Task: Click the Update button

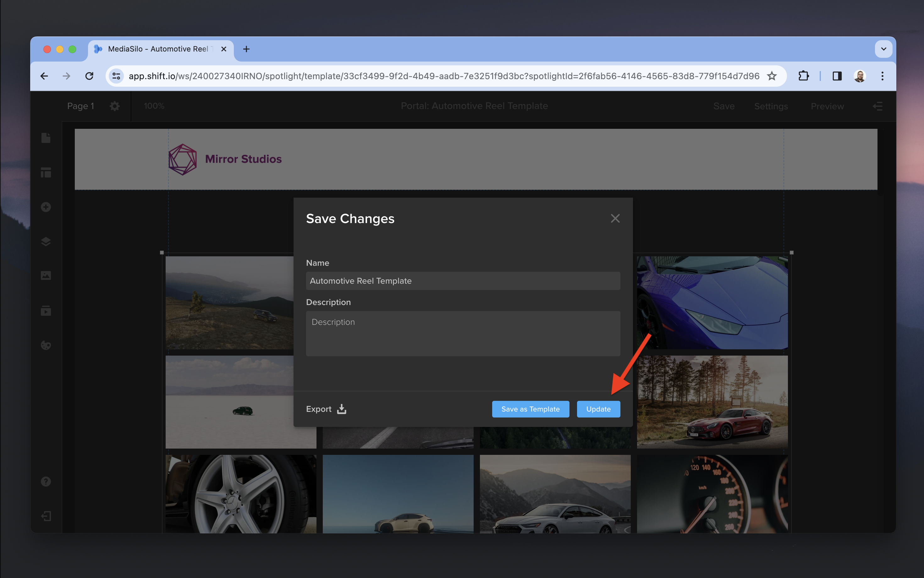Action: [x=598, y=409]
